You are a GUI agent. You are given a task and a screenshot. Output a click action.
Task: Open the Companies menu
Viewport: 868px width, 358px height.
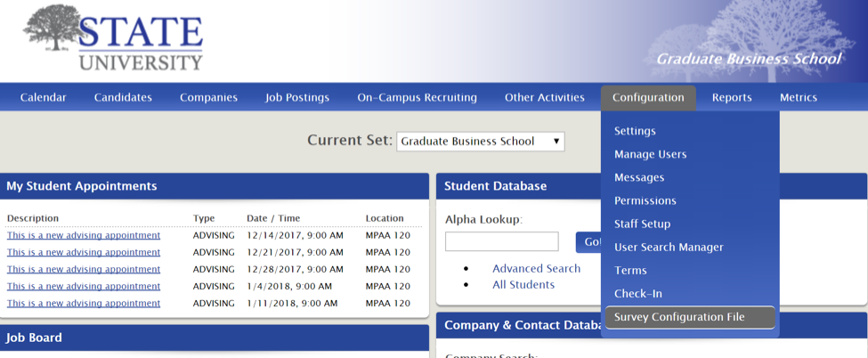click(x=208, y=98)
